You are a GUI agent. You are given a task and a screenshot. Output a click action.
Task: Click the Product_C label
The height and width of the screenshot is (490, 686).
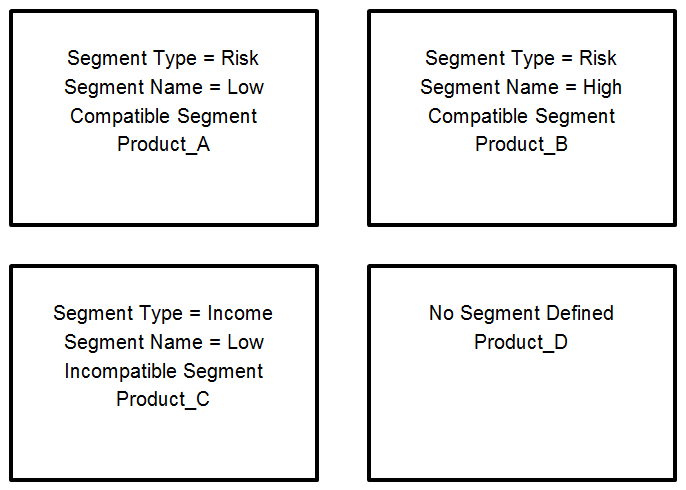tap(163, 399)
